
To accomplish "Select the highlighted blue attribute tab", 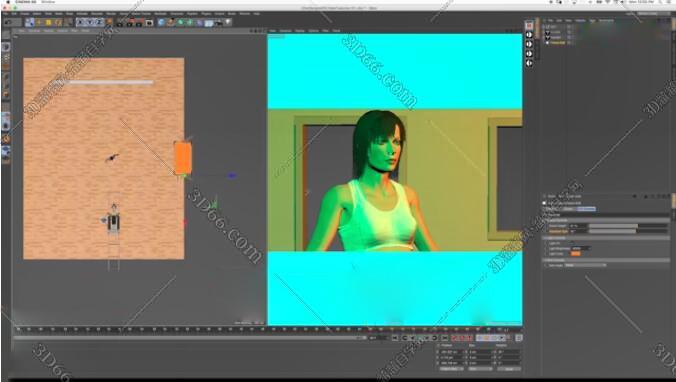I will pyautogui.click(x=586, y=209).
